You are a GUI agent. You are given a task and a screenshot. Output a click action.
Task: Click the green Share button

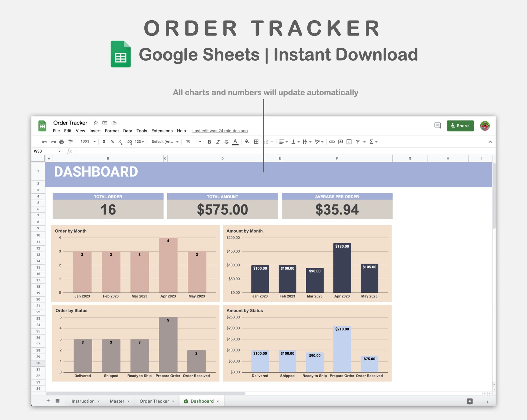click(x=460, y=126)
